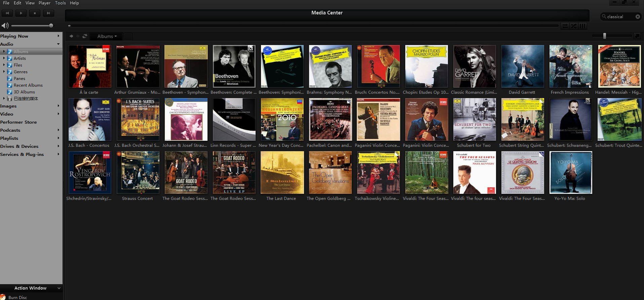Select the Handel: Messiah album cover
This screenshot has width=644, height=300.
pyautogui.click(x=619, y=67)
